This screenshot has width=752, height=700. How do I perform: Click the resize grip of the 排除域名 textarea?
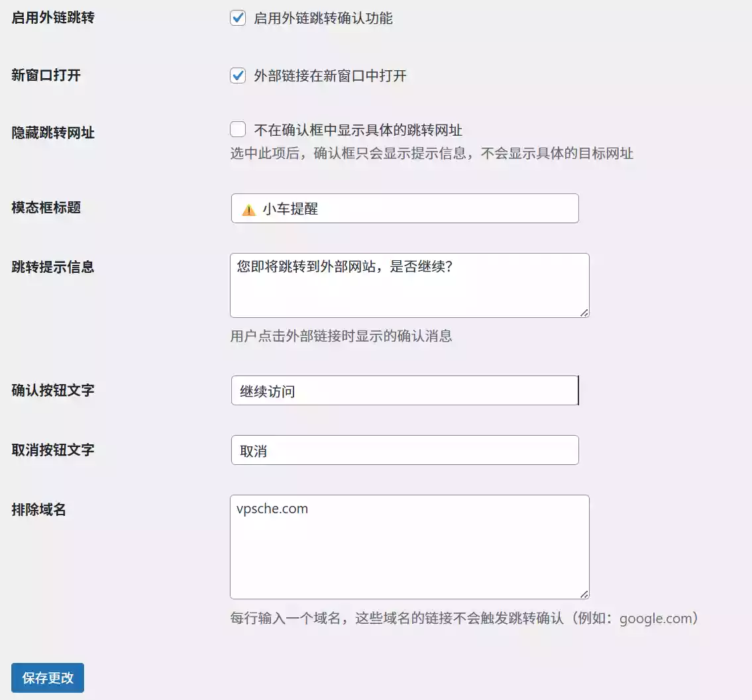pyautogui.click(x=586, y=595)
